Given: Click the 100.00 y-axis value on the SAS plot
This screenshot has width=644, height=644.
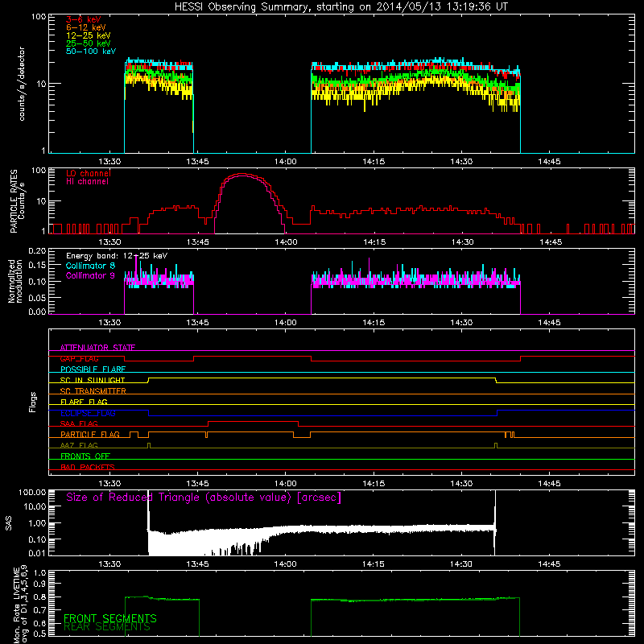Looking at the screenshot, I should click(x=32, y=493).
